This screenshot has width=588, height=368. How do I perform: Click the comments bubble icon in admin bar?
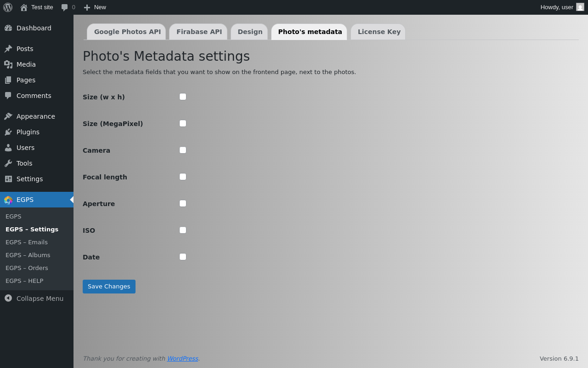65,7
